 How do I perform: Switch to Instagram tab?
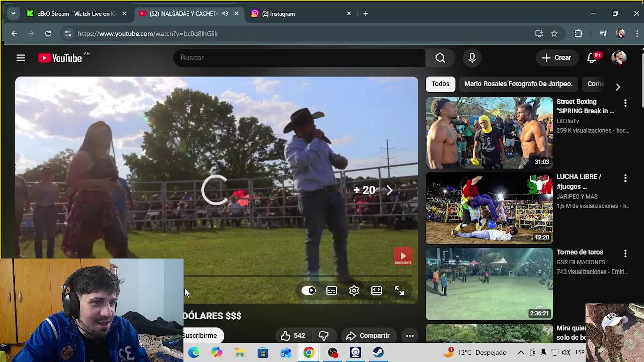coord(300,14)
